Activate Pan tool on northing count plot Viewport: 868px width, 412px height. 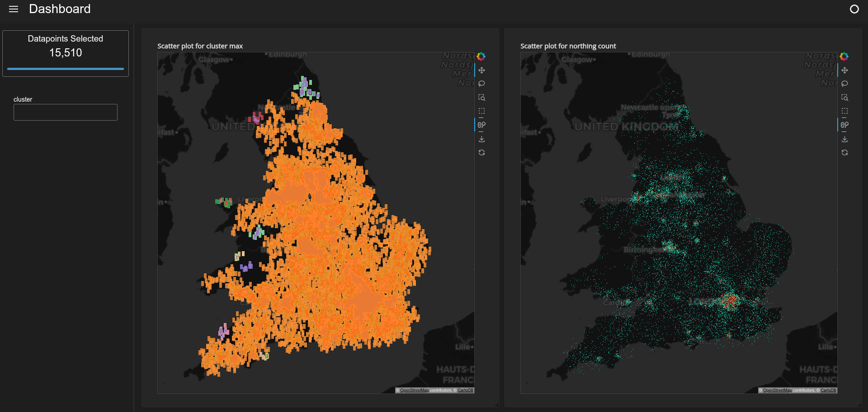tap(844, 70)
